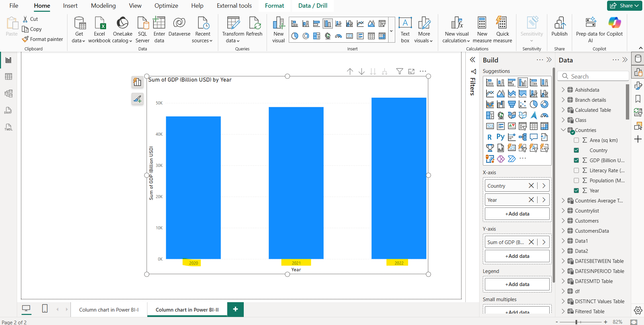Collapse the Countries table in Data pane

click(x=563, y=130)
